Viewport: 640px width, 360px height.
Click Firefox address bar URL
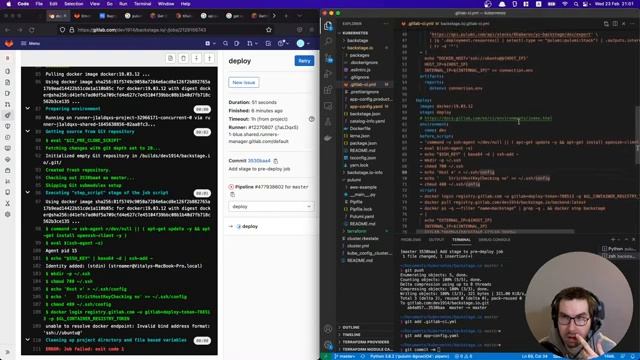[x=142, y=30]
